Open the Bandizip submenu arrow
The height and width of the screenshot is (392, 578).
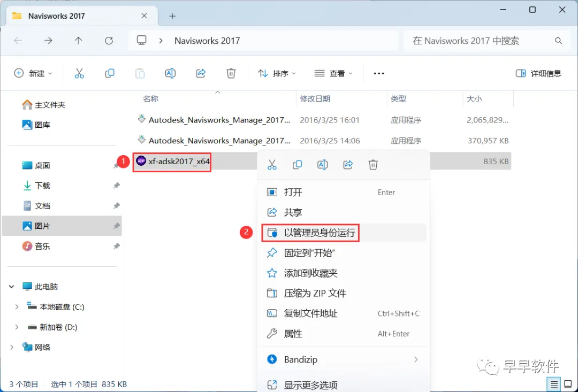point(416,359)
